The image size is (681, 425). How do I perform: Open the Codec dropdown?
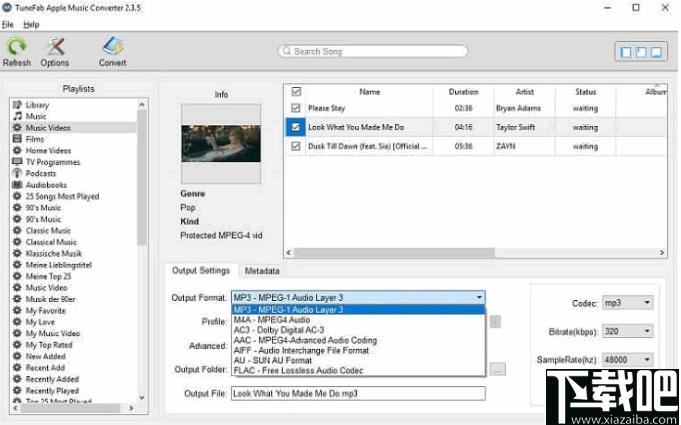coord(628,303)
